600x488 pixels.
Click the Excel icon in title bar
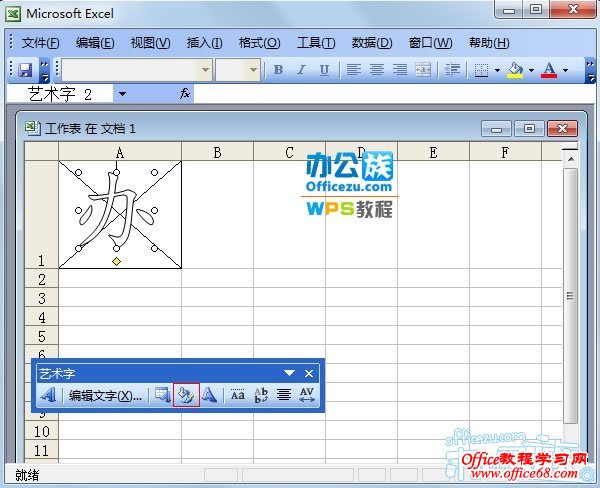pyautogui.click(x=13, y=14)
